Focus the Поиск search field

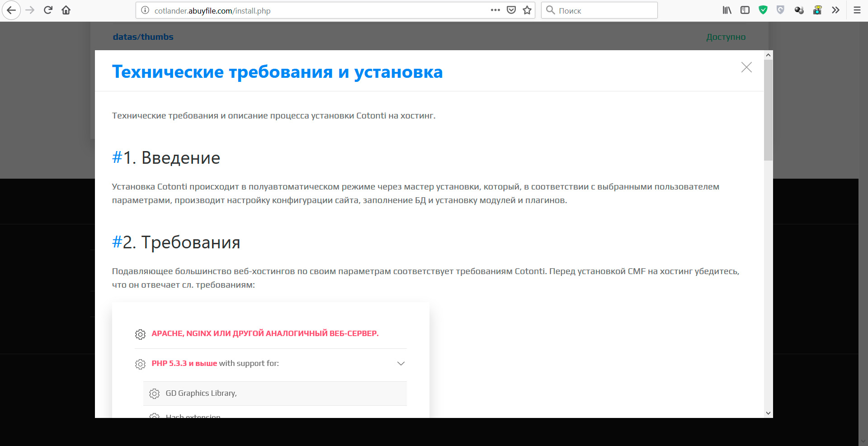pyautogui.click(x=599, y=10)
